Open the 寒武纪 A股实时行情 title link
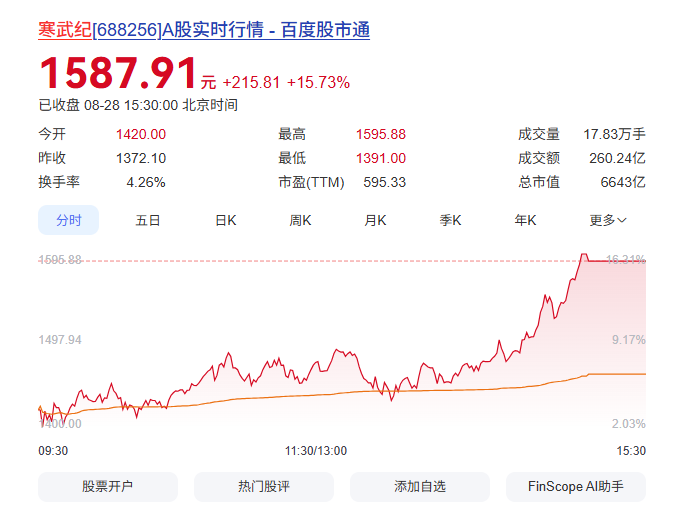The image size is (694, 524). [204, 30]
